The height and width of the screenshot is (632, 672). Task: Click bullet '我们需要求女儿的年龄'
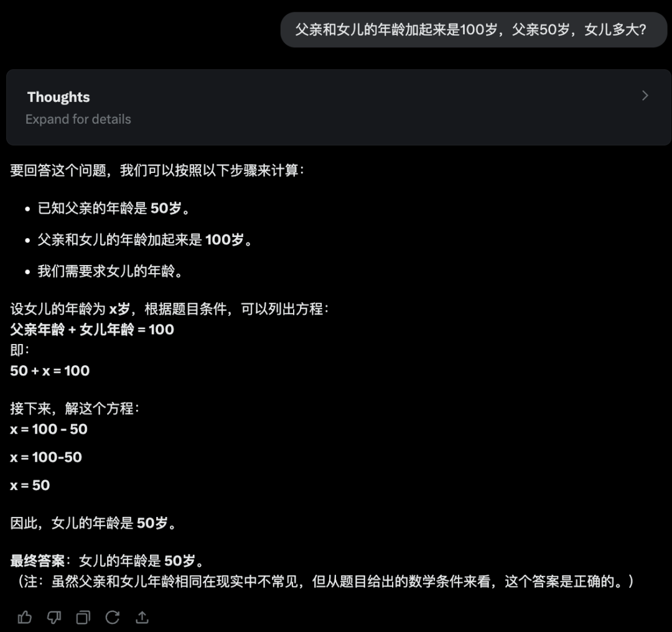tap(110, 271)
